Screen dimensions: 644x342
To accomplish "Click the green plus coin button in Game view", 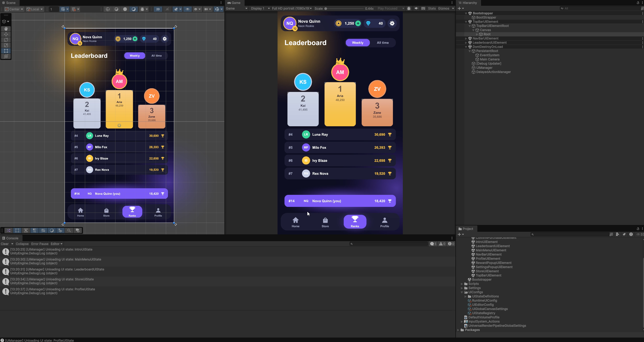I will [358, 23].
